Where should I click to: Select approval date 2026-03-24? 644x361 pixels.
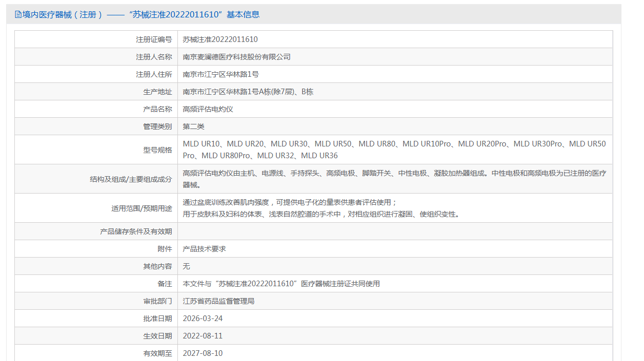203,318
